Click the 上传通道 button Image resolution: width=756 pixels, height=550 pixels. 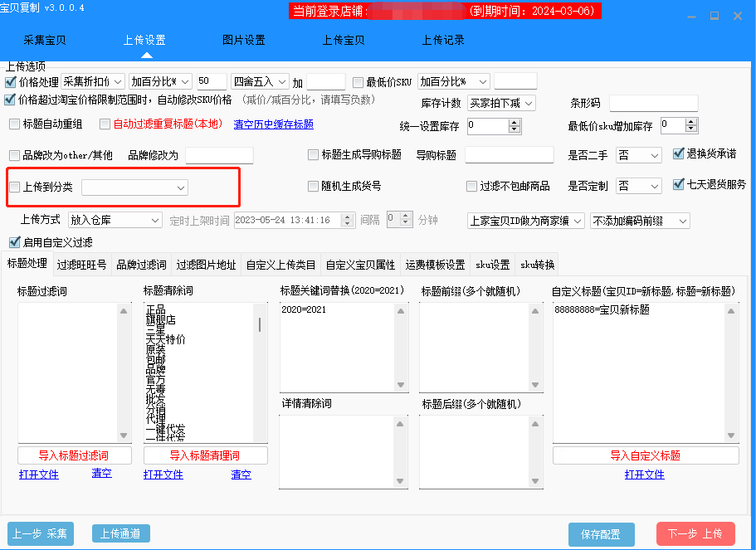(121, 533)
